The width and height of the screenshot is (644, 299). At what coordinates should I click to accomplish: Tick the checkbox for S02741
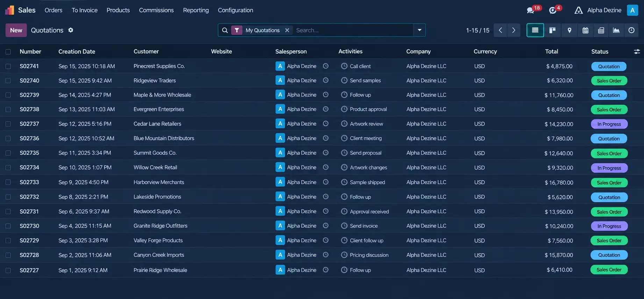tap(8, 66)
